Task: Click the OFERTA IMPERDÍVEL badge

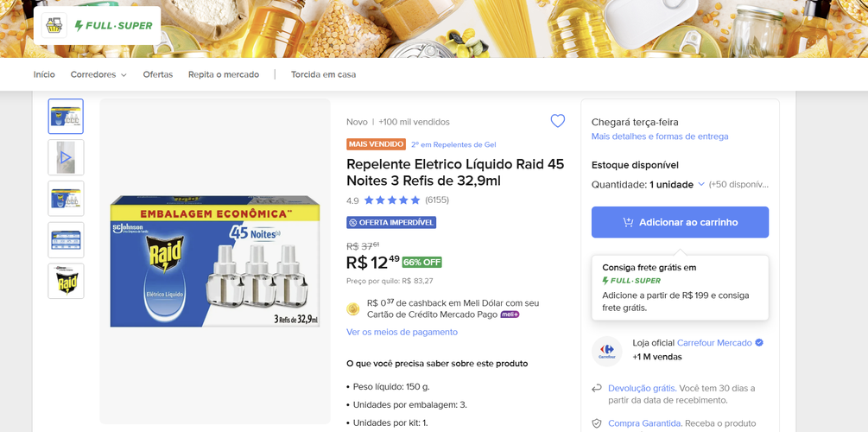Action: coord(391,222)
